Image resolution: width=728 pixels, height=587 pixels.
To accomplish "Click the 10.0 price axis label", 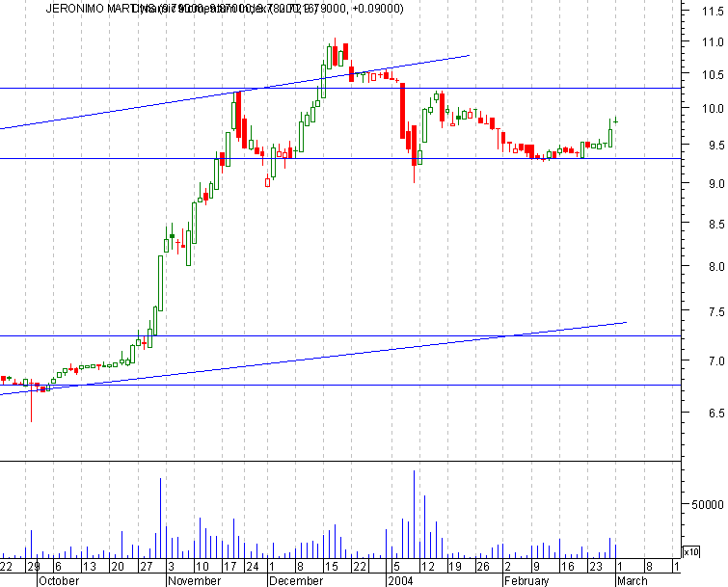I will pyautogui.click(x=713, y=109).
